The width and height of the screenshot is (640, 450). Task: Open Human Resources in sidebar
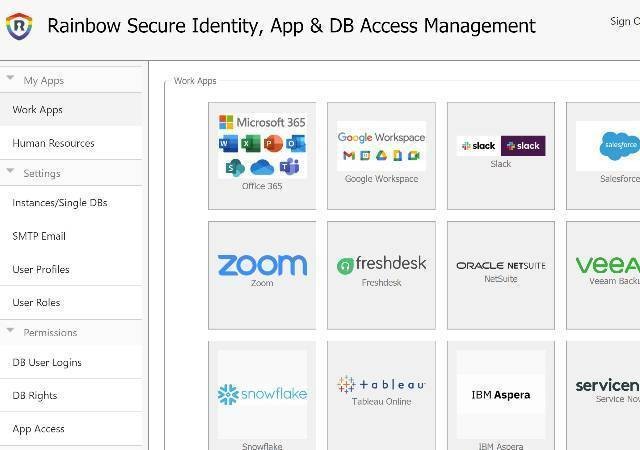click(x=53, y=143)
